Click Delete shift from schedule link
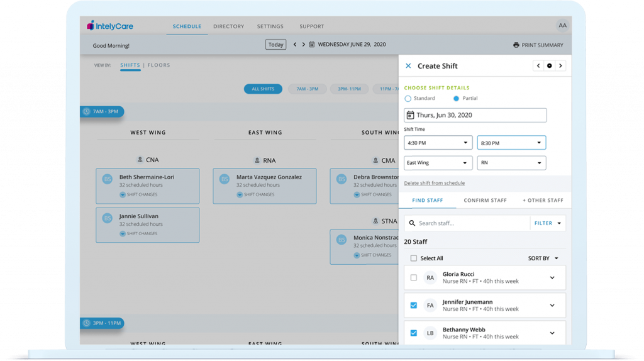Image resolution: width=644 pixels, height=361 pixels. click(x=435, y=183)
